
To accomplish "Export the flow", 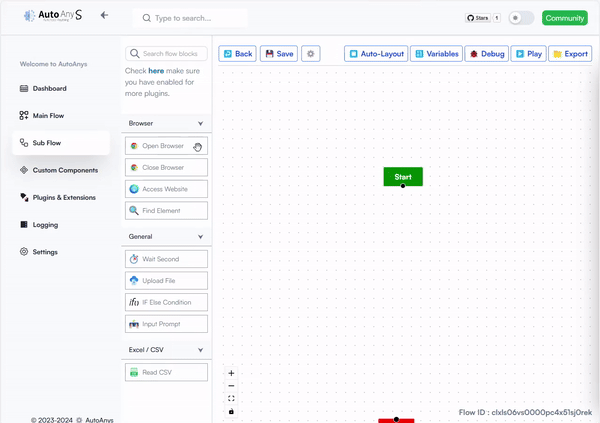I will [x=570, y=54].
